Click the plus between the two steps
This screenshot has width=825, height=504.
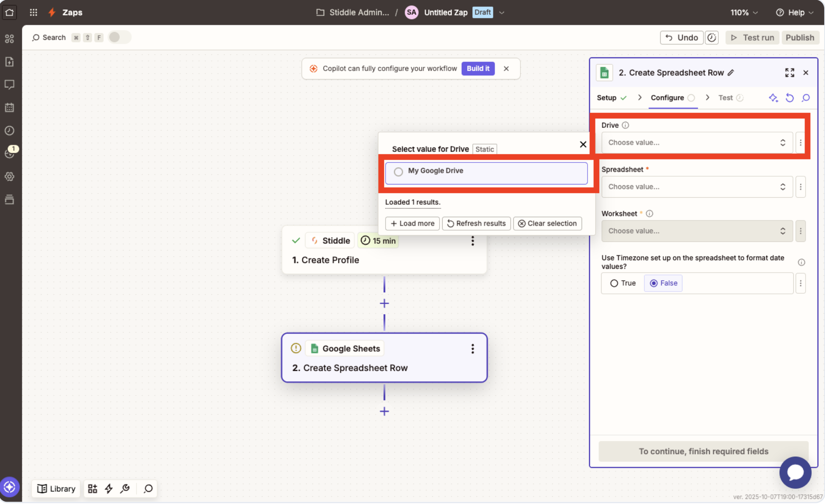[x=384, y=303]
